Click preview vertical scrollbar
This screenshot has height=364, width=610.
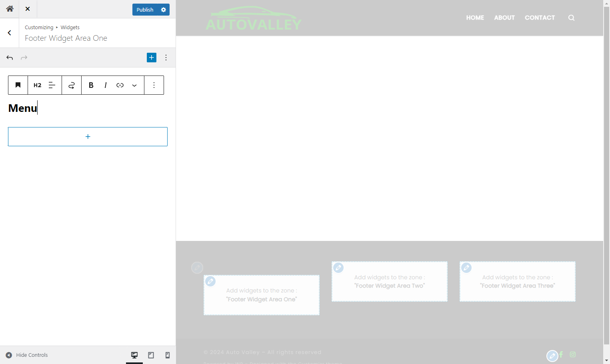[606, 175]
